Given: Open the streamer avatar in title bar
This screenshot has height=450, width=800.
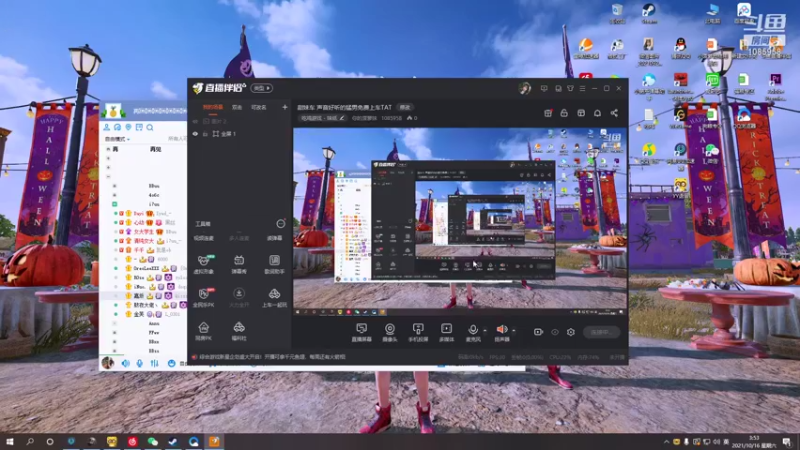Looking at the screenshot, I should point(524,88).
